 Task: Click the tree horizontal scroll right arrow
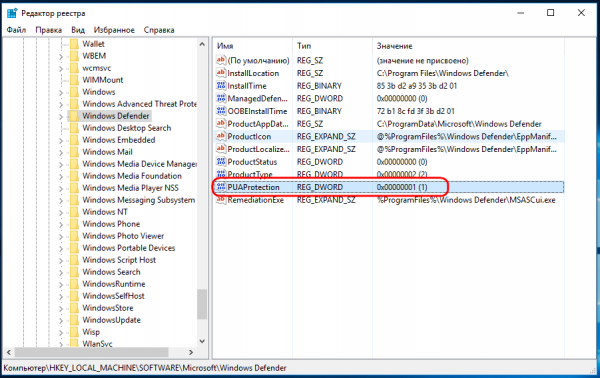(191, 352)
